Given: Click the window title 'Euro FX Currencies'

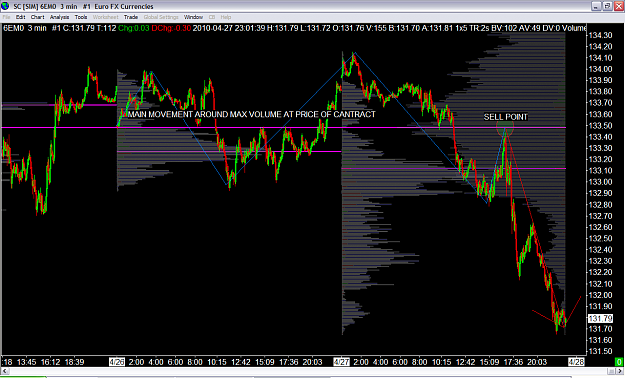Looking at the screenshot, I should tap(124, 6).
